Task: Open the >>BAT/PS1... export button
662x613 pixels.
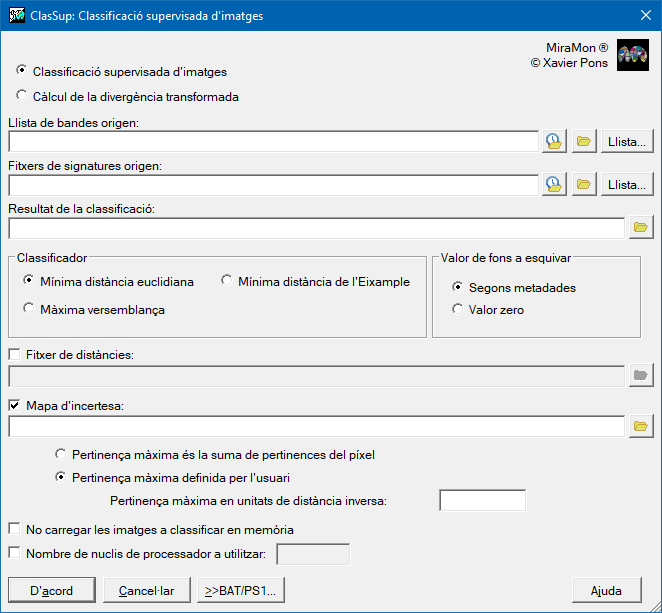Action: pyautogui.click(x=241, y=590)
